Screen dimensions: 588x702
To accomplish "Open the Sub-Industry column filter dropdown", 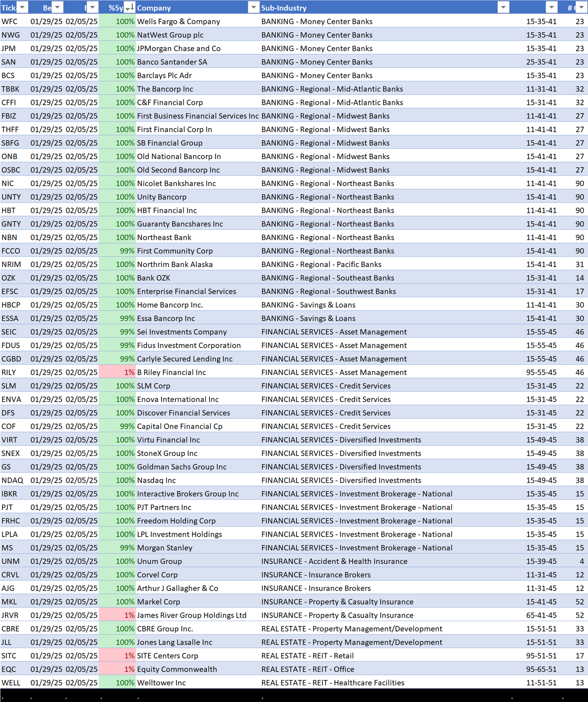I will [x=503, y=7].
